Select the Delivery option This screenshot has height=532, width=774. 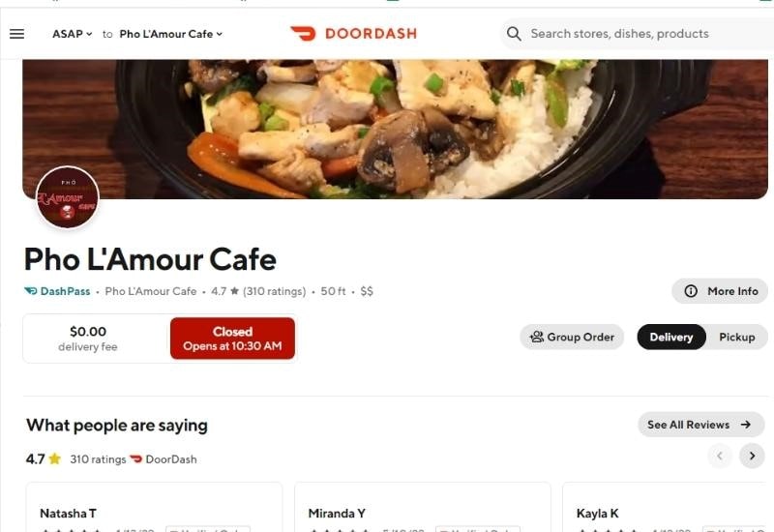coord(671,337)
